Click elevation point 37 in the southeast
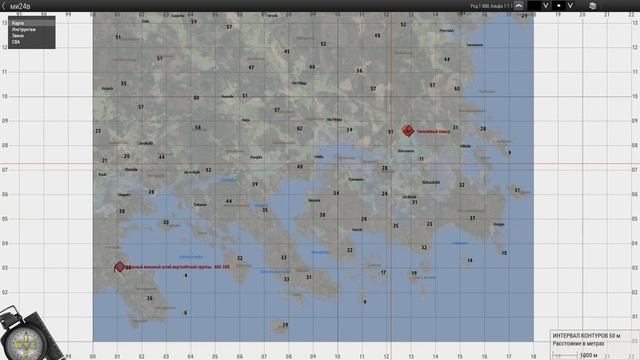 coord(472,218)
